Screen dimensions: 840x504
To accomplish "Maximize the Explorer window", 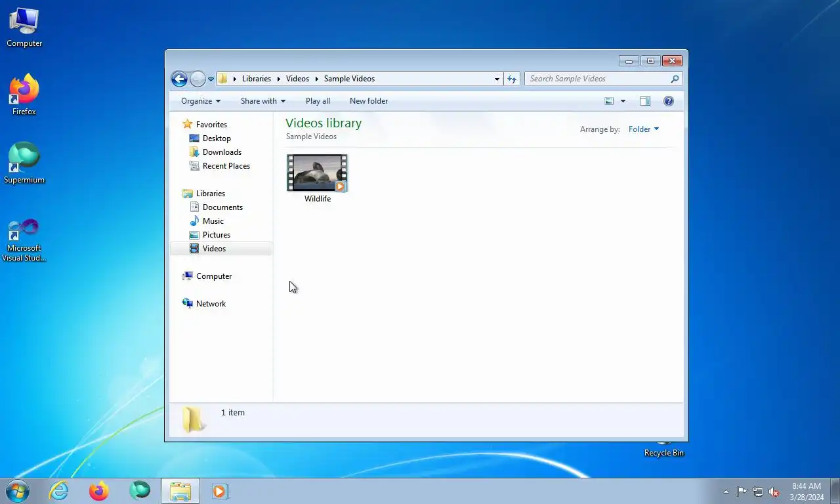I will (x=650, y=61).
